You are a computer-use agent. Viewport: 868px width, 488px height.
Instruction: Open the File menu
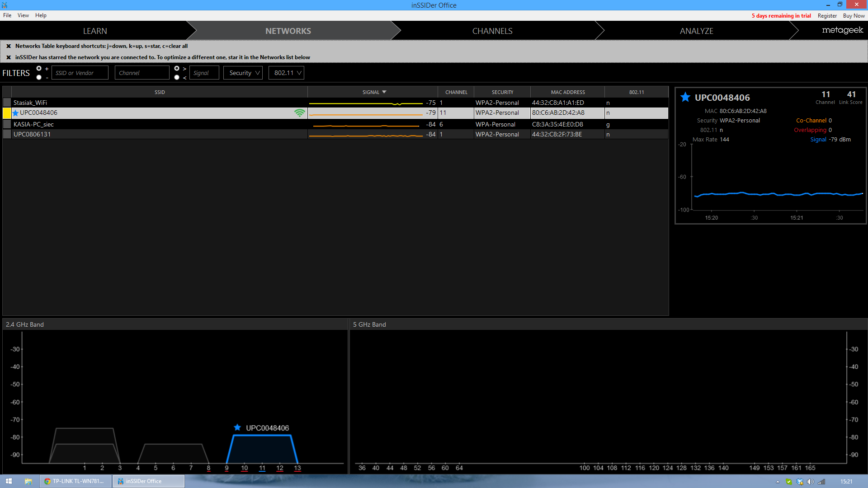coord(7,15)
